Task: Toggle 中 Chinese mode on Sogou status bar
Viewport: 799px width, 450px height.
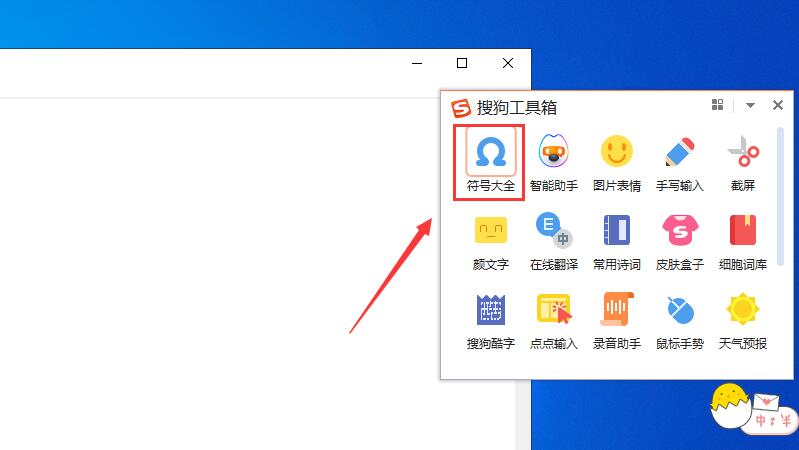Action: (x=765, y=422)
